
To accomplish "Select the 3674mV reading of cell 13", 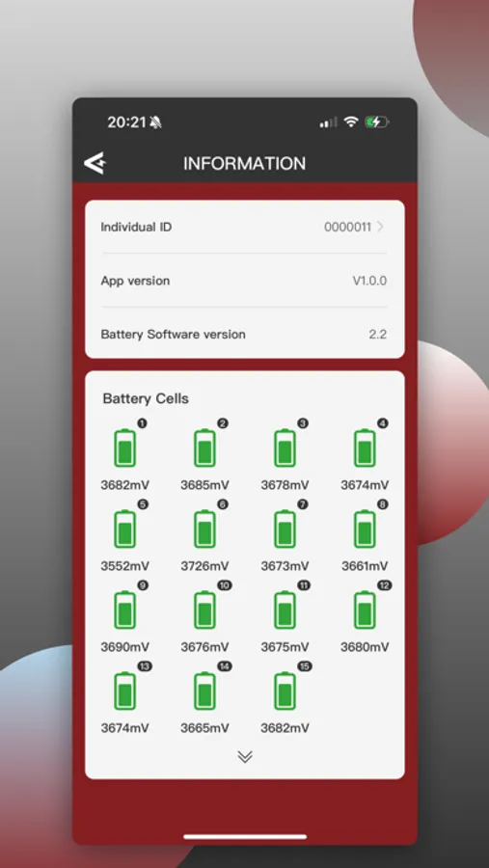I will click(x=125, y=728).
